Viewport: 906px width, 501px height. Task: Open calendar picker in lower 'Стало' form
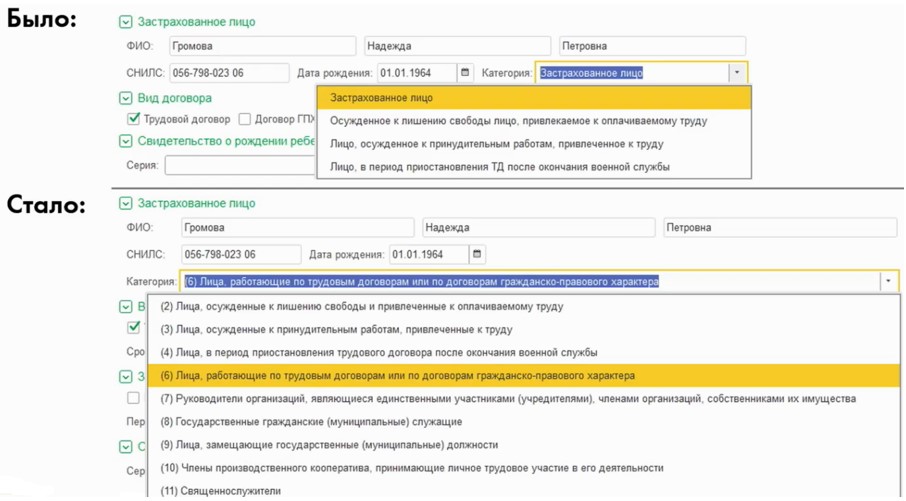coord(477,254)
